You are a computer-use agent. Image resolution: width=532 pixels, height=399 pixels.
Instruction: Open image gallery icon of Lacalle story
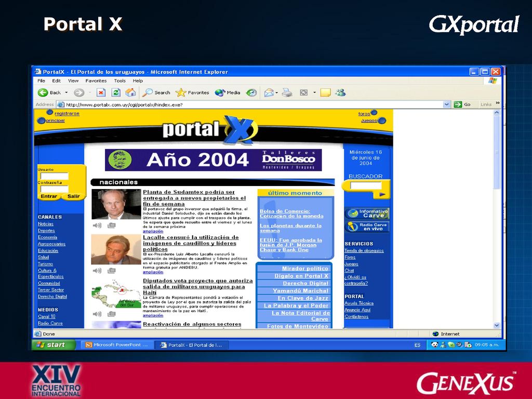(112, 270)
